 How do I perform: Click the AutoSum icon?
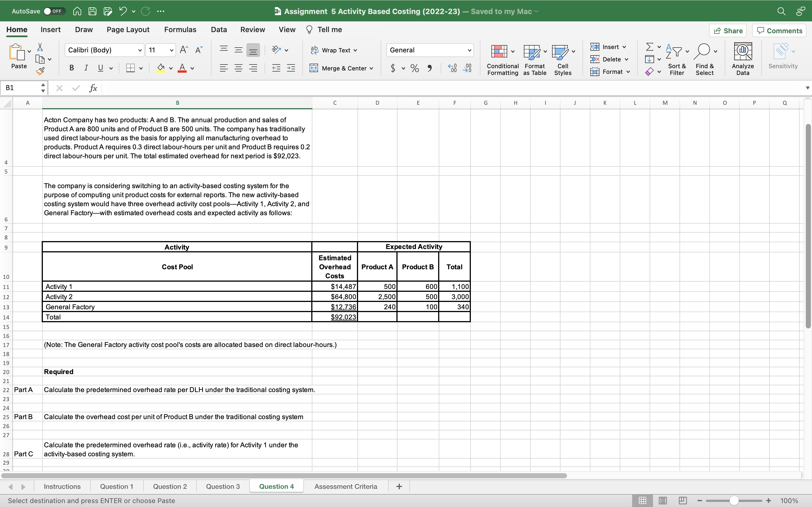click(650, 46)
